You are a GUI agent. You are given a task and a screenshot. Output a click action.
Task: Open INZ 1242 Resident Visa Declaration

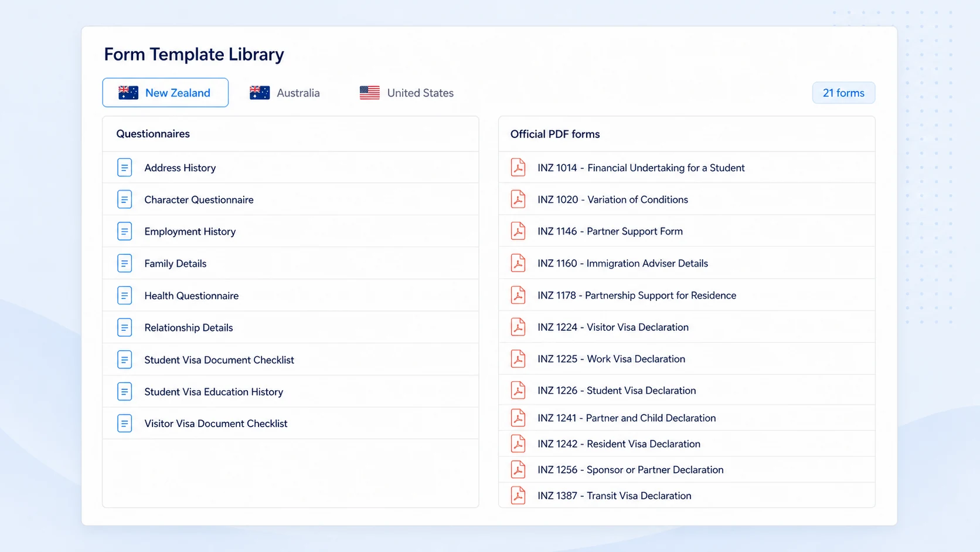click(x=687, y=443)
